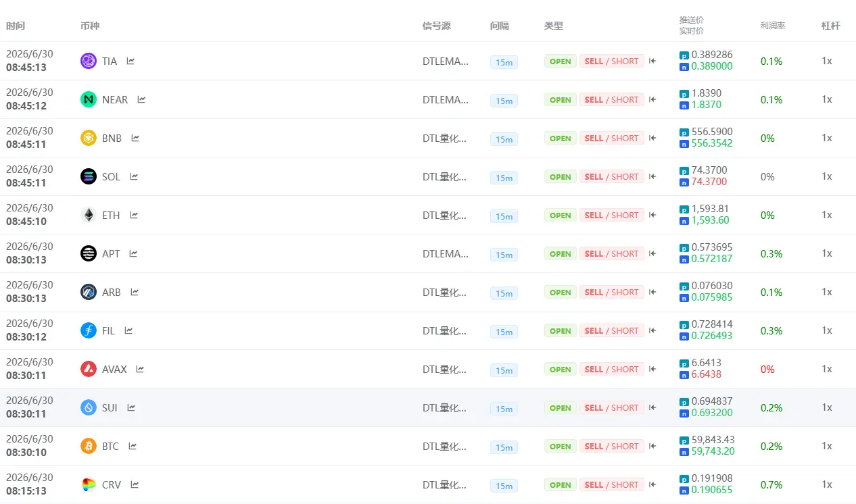856x504 pixels.
Task: Click the collapse arrow icon in BNB row
Action: [652, 138]
